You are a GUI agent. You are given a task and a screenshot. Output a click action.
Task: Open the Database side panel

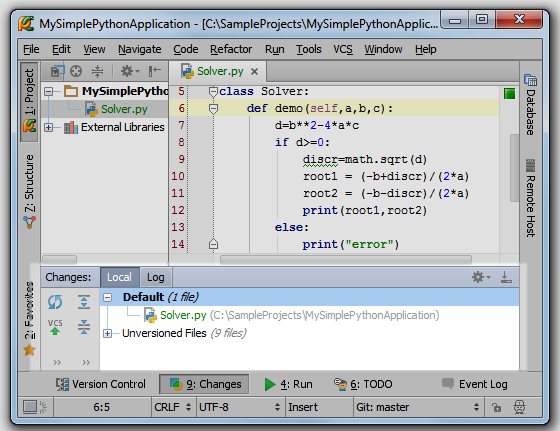point(530,105)
